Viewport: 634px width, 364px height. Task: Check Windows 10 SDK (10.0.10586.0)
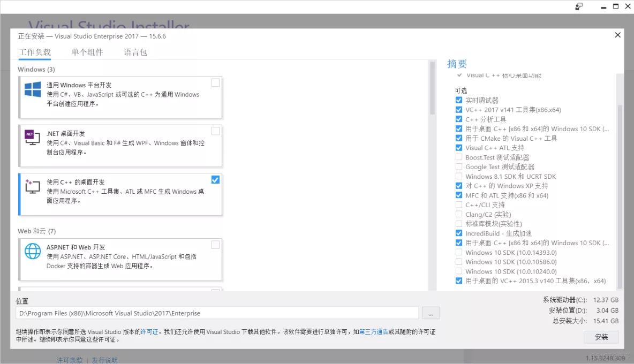click(x=458, y=262)
